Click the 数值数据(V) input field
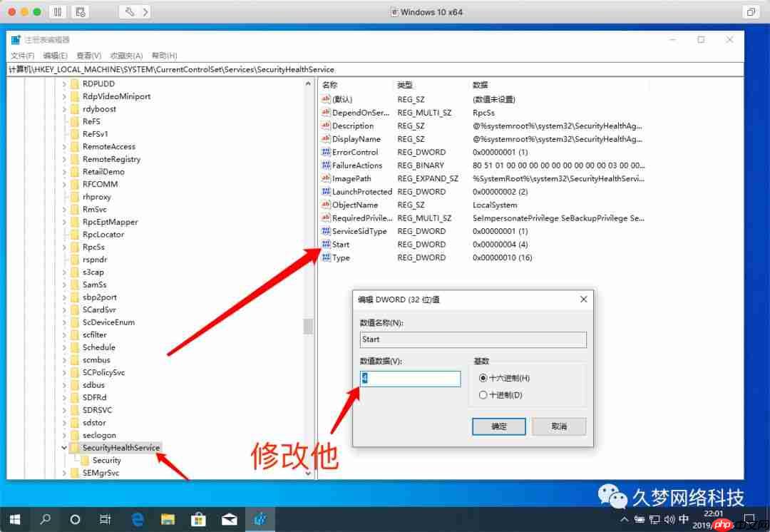Viewport: 770px width, 532px height. pos(410,379)
